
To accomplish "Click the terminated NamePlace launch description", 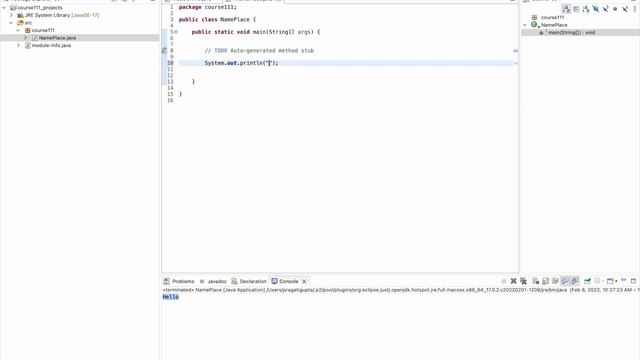I will pyautogui.click(x=401, y=290).
